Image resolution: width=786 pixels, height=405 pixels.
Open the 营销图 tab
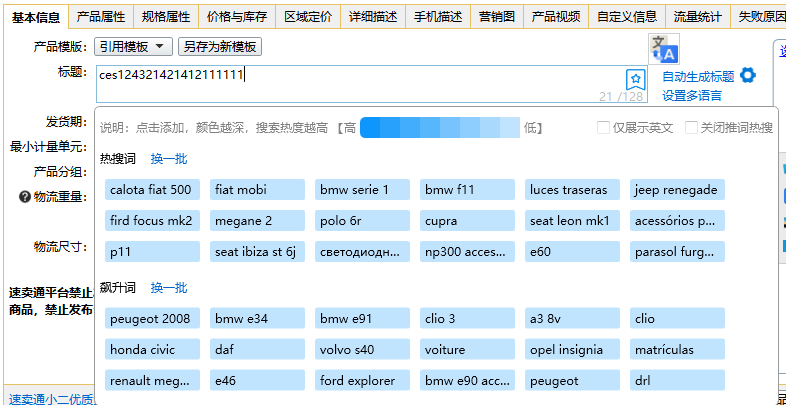pos(497,17)
